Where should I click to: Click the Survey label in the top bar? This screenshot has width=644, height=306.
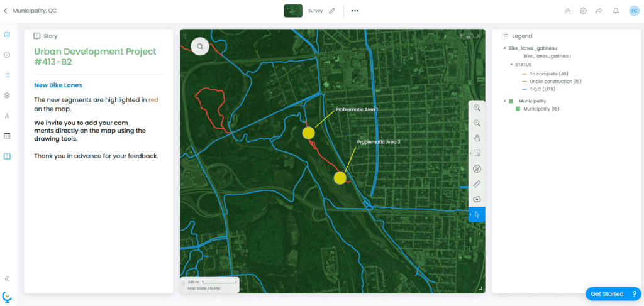pyautogui.click(x=316, y=11)
